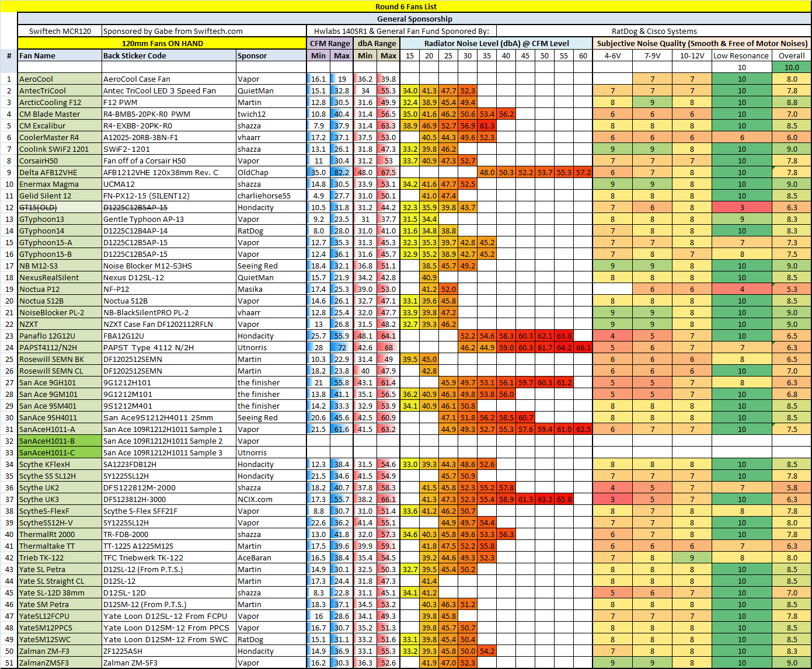Click the 'Delta AFB12VHE' fan name cell
Screen dimensions: 812x669
pos(60,172)
